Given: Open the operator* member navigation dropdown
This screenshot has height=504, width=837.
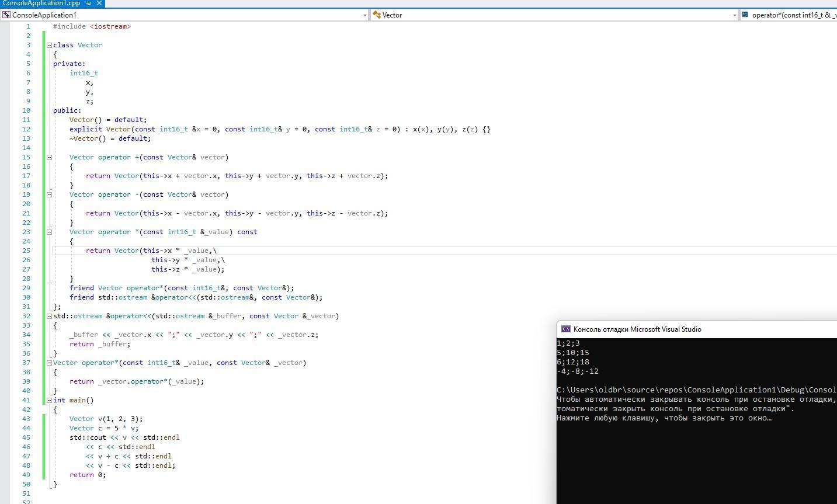Looking at the screenshot, I should (789, 15).
